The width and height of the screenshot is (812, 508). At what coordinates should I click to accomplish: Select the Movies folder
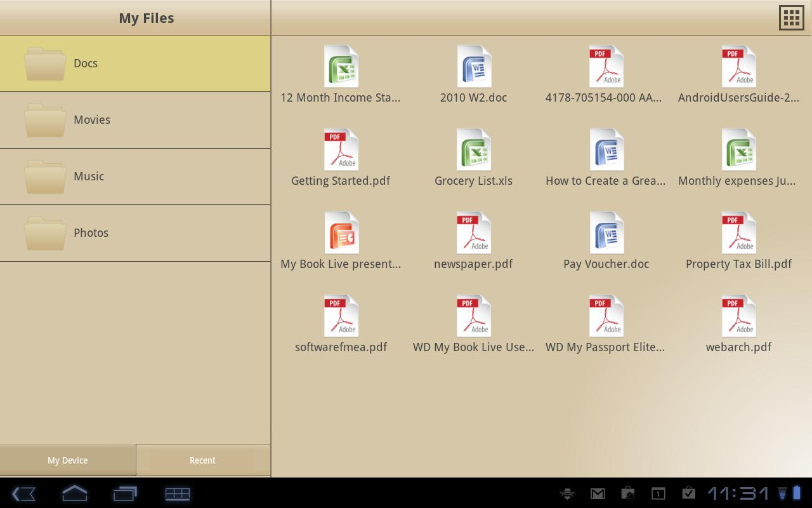click(135, 120)
